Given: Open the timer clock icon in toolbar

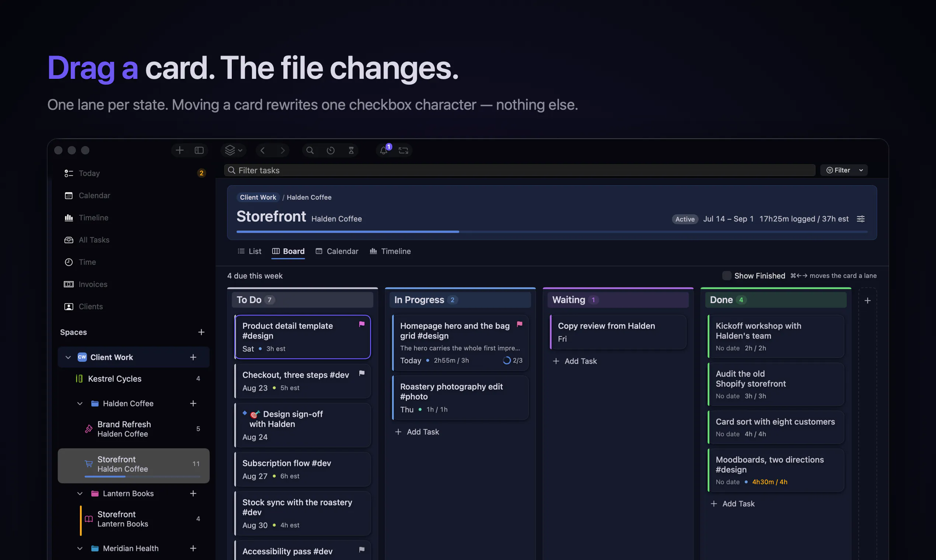Looking at the screenshot, I should [x=331, y=150].
